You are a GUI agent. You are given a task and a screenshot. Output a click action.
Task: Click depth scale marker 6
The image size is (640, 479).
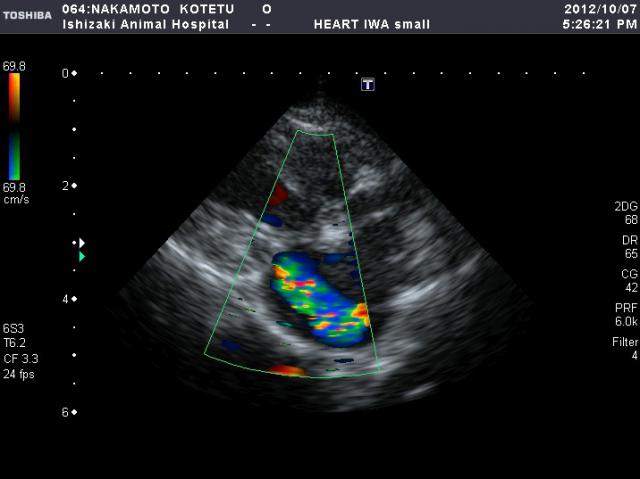(65, 412)
